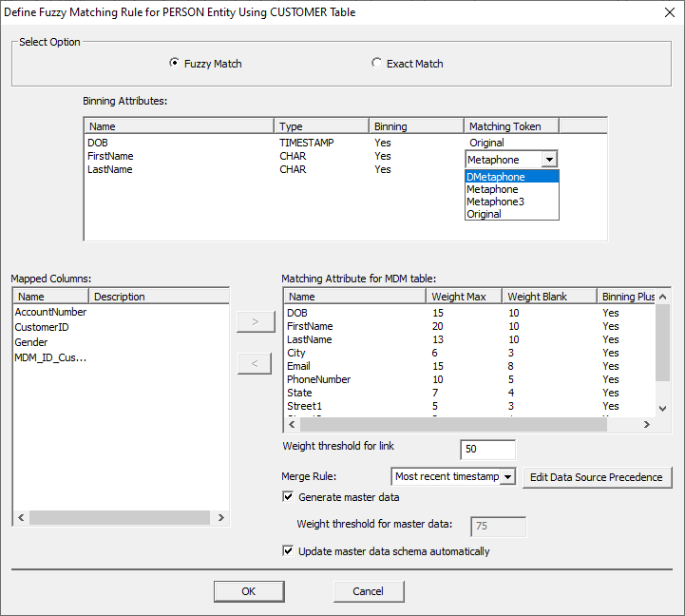Click the Original matching token for DOB
This screenshot has height=616, width=685.
click(x=486, y=143)
